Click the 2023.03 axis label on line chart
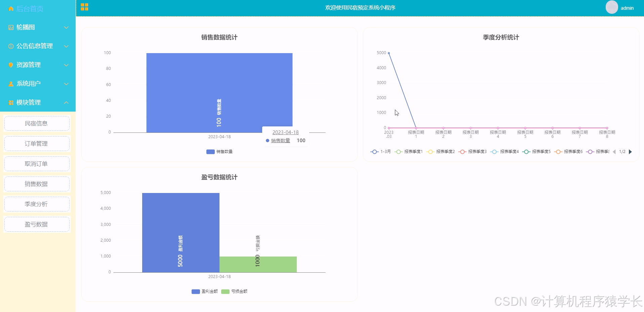 point(389,134)
